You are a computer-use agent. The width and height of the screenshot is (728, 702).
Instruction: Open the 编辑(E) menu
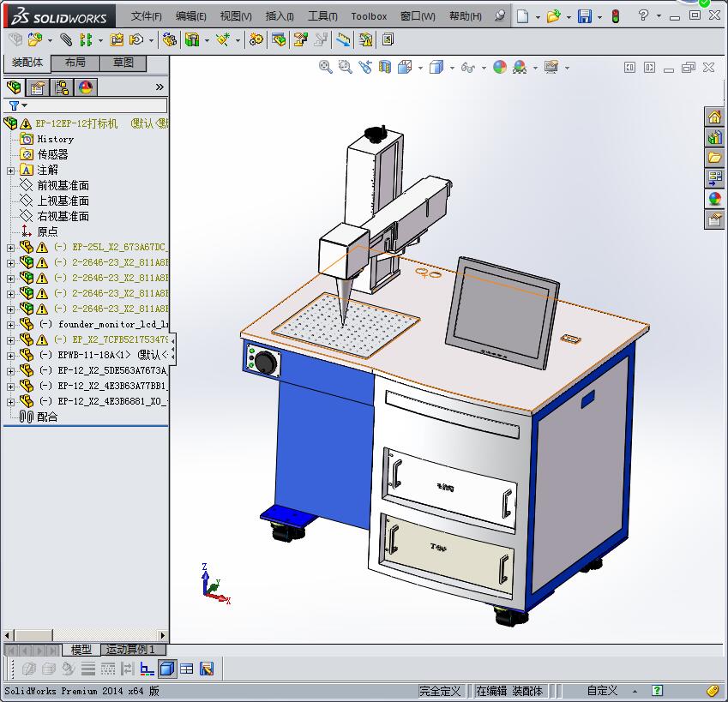click(190, 16)
